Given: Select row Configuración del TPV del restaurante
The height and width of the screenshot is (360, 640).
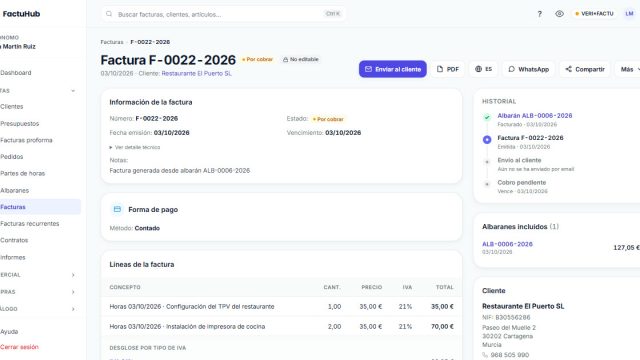Looking at the screenshot, I should pyautogui.click(x=281, y=307).
